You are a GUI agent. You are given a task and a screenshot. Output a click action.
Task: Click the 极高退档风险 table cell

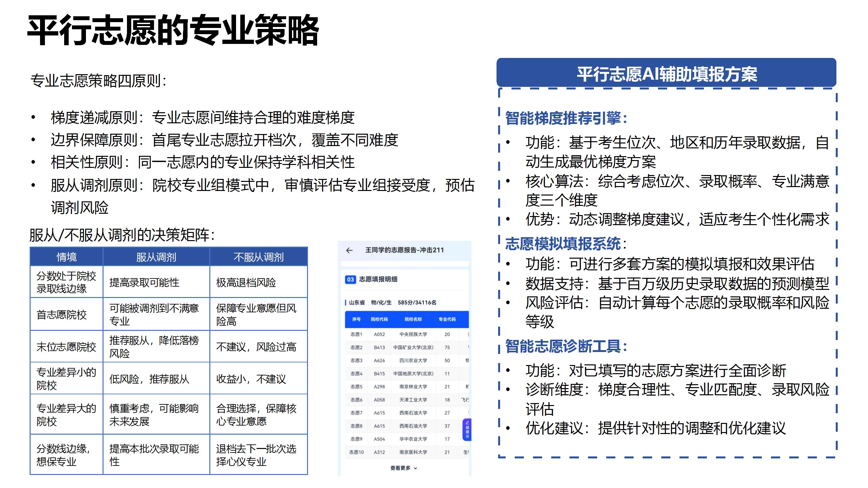(x=246, y=282)
